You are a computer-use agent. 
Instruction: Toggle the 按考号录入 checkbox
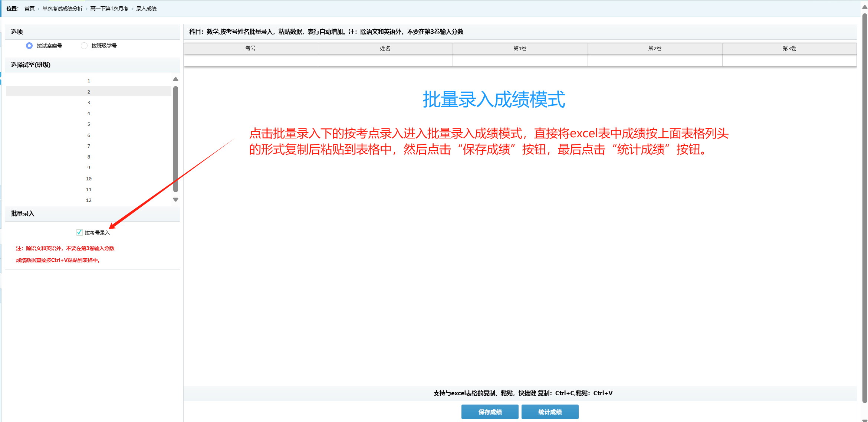point(79,232)
